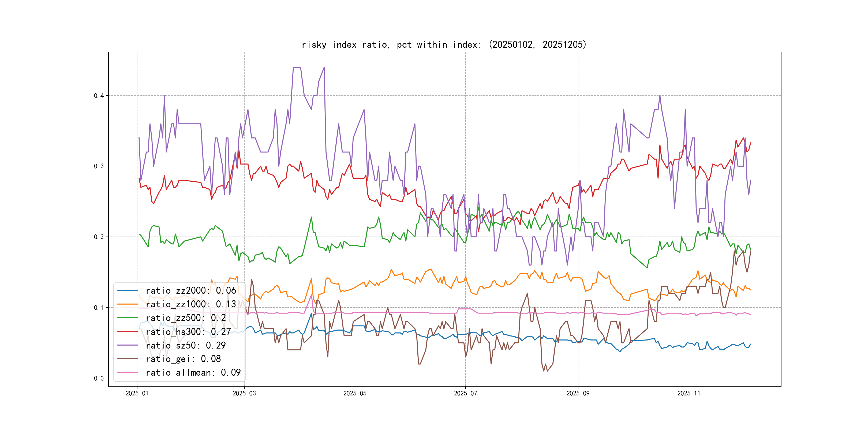Viewport: 868px width, 434px height.
Task: Click the pink ratio_allmean legend line
Action: (127, 373)
